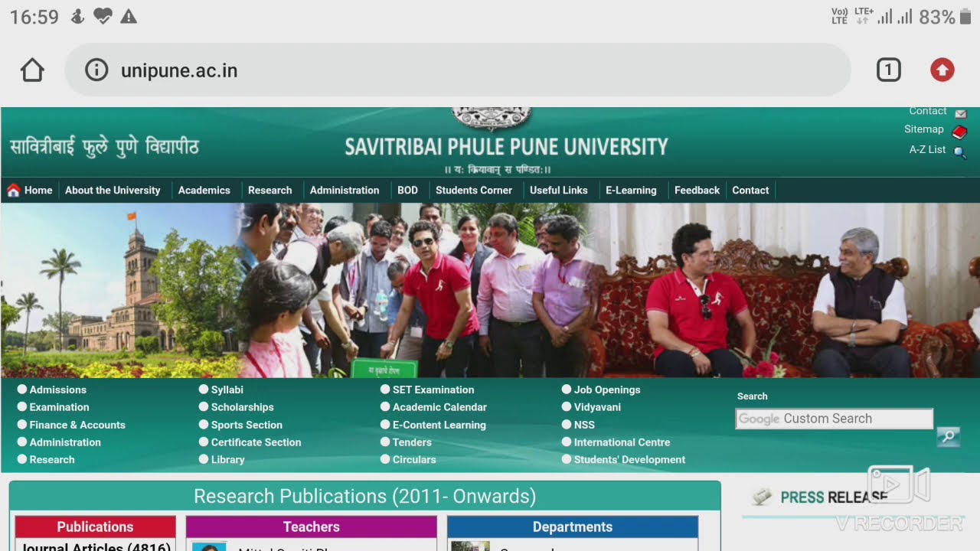Viewport: 980px width, 551px height.
Task: Click the campus banner photo
Action: (490, 290)
